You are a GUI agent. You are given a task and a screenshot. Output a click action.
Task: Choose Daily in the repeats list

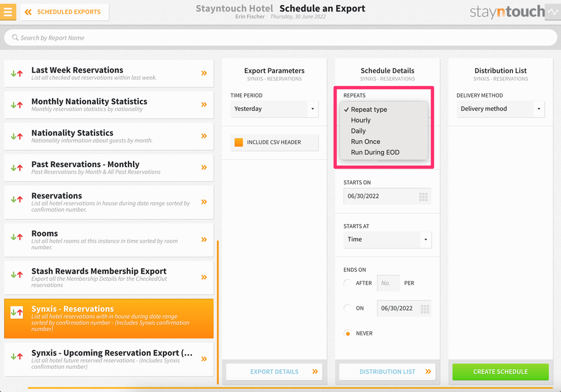[384, 131]
